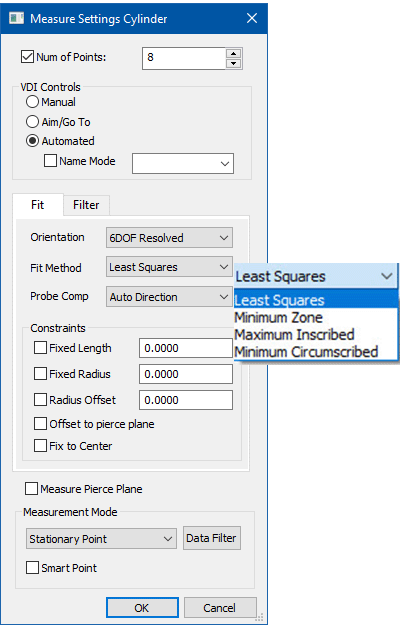Click the dialog title bar app icon
Screen dimensions: 400x628
[16, 18]
